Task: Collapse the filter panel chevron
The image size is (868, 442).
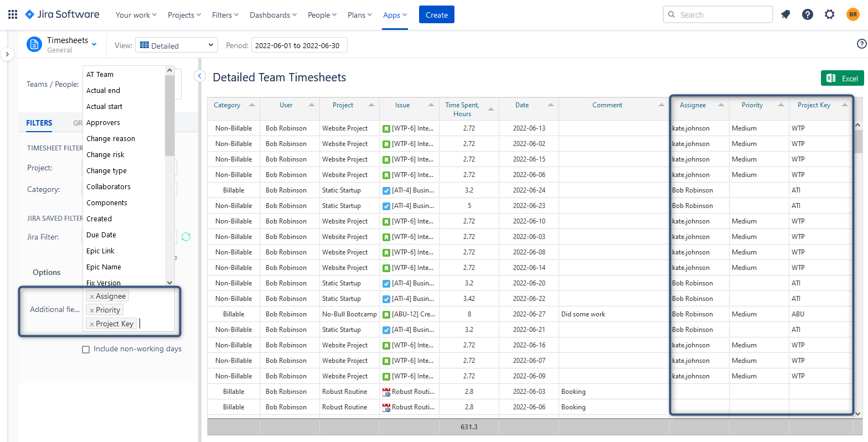Action: (200, 76)
